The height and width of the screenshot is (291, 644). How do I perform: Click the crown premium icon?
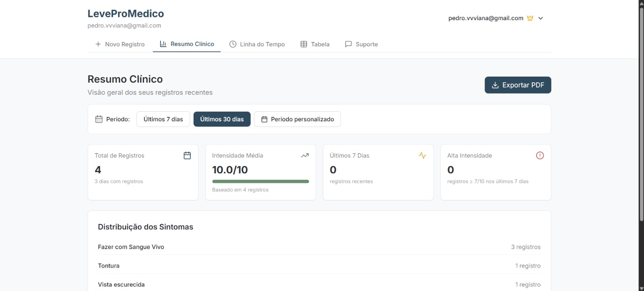click(530, 18)
